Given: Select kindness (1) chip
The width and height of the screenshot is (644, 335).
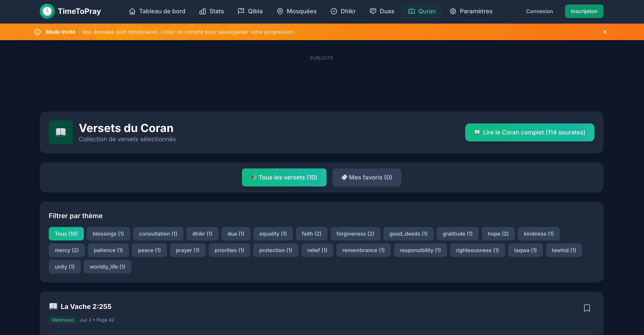Looking at the screenshot, I should (x=539, y=234).
